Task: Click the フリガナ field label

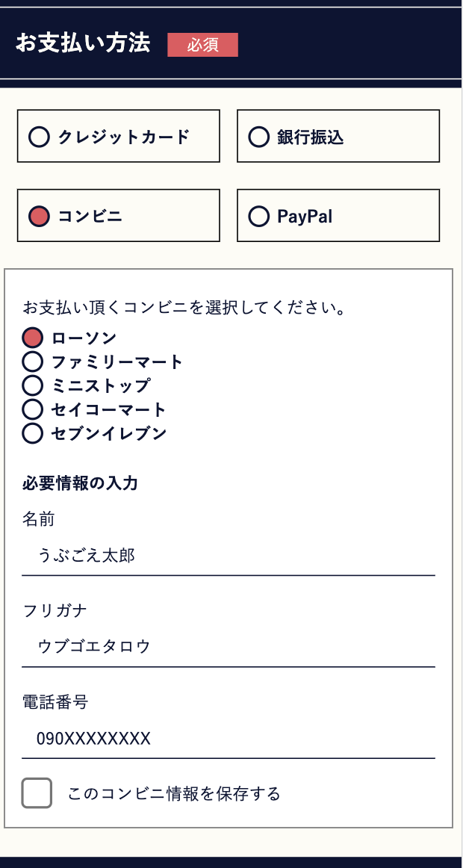Action: tap(55, 611)
